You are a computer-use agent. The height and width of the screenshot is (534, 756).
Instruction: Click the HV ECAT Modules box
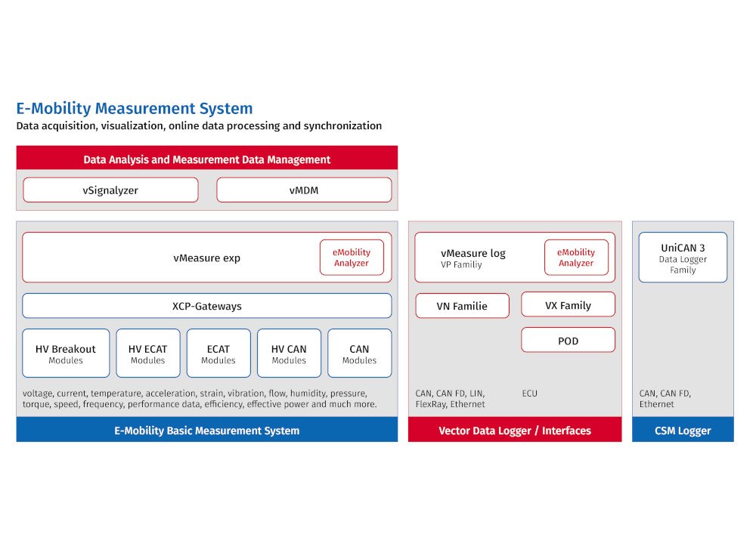147,353
